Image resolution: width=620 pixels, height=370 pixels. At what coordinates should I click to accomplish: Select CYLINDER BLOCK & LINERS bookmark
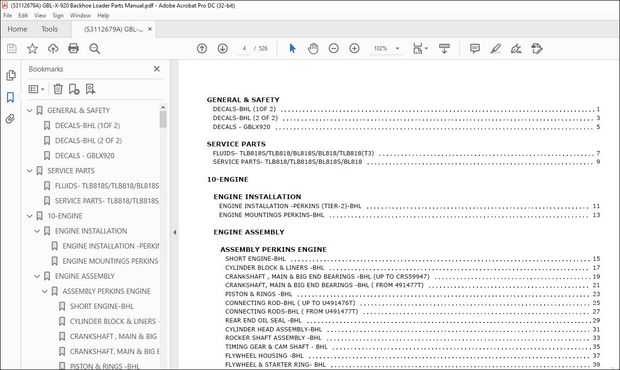pos(114,321)
